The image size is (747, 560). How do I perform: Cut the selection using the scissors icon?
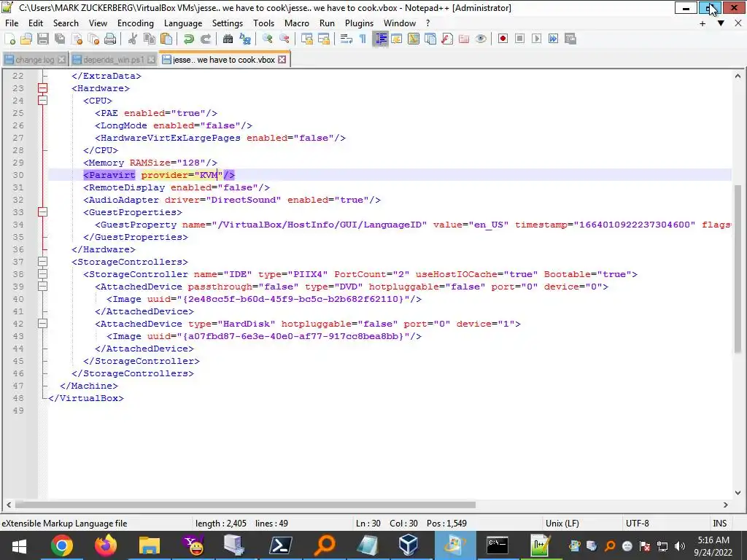point(133,39)
